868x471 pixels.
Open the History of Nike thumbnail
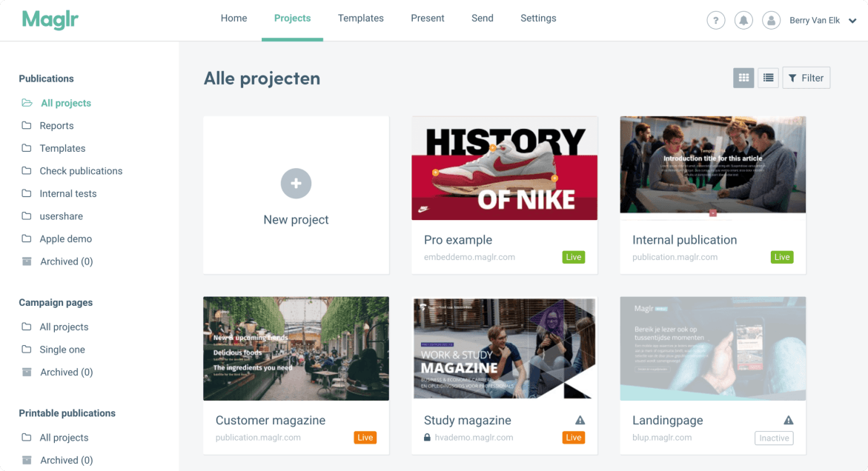[504, 168]
